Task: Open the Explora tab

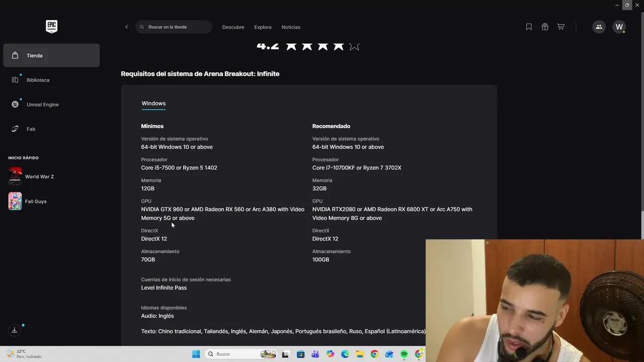Action: tap(263, 27)
